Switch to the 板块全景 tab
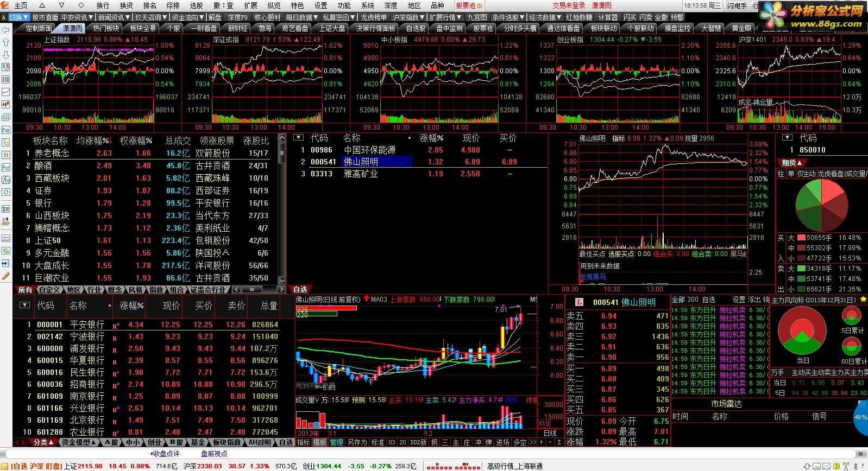The width and height of the screenshot is (868, 471). coord(143,28)
